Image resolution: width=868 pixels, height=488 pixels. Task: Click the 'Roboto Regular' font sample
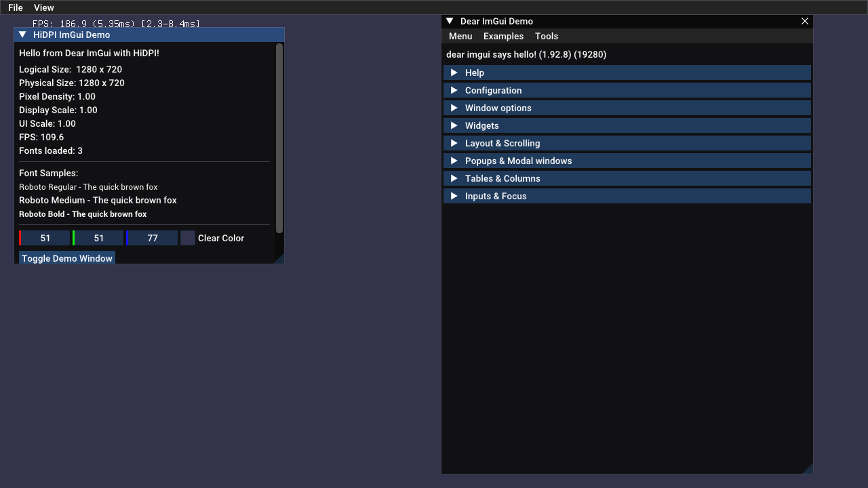point(88,186)
